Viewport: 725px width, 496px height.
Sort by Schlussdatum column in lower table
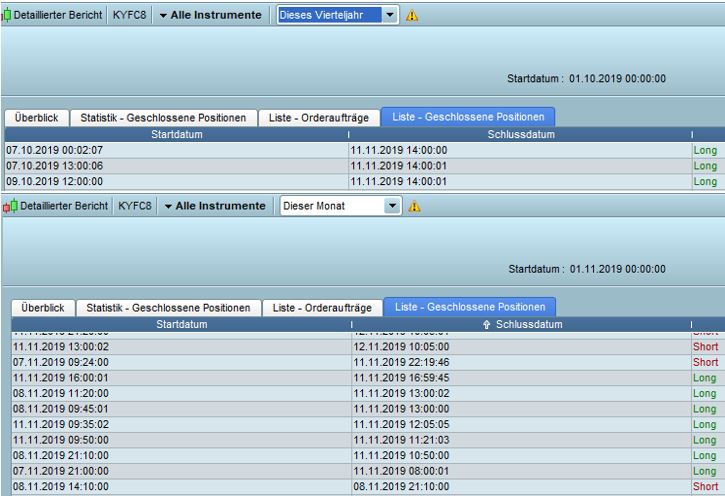[x=522, y=325]
